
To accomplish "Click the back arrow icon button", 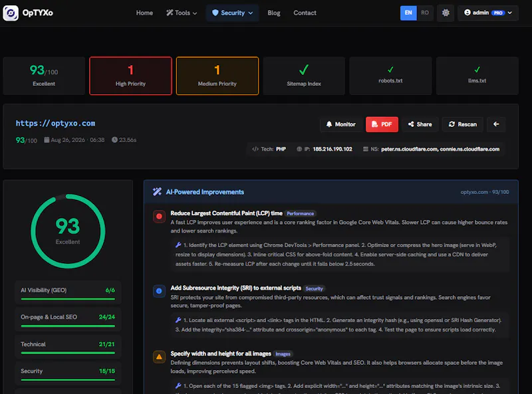I will (x=496, y=124).
